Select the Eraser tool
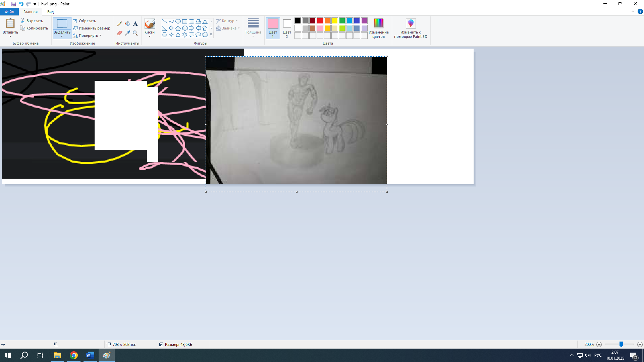The image size is (644, 362). point(119,33)
